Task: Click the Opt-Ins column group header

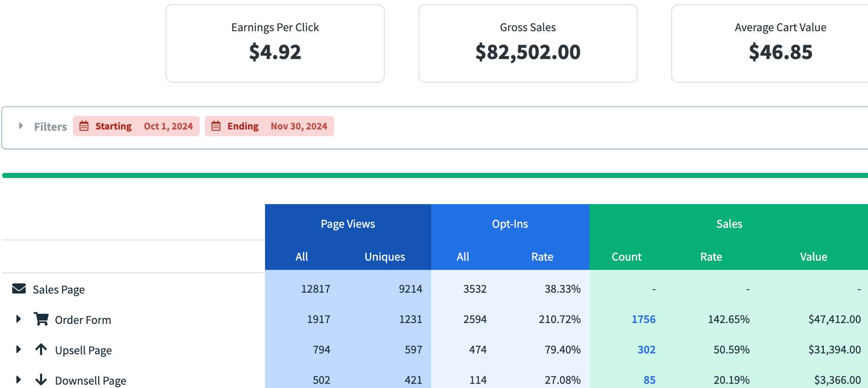Action: point(510,224)
